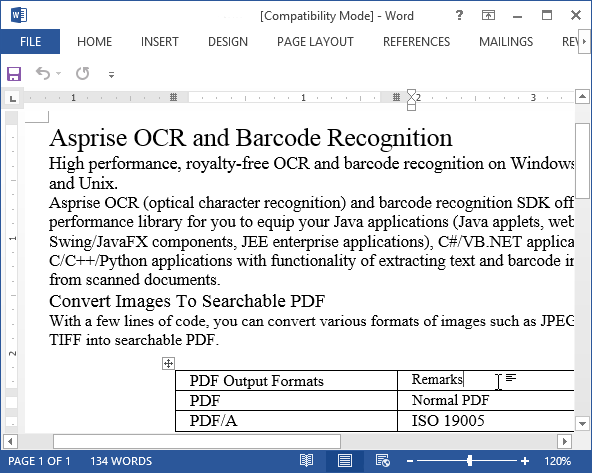Click the vertical scrollbar down arrow
Image resolution: width=592 pixels, height=473 pixels.
point(583,424)
